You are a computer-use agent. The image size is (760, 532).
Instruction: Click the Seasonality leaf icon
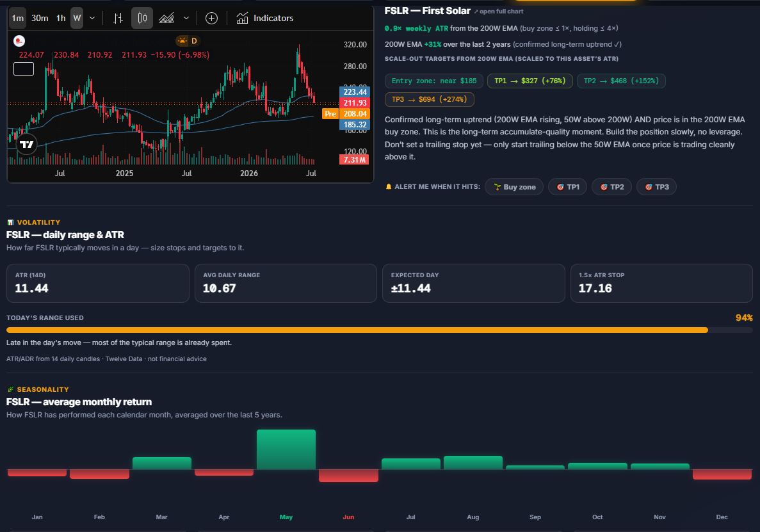click(x=11, y=389)
